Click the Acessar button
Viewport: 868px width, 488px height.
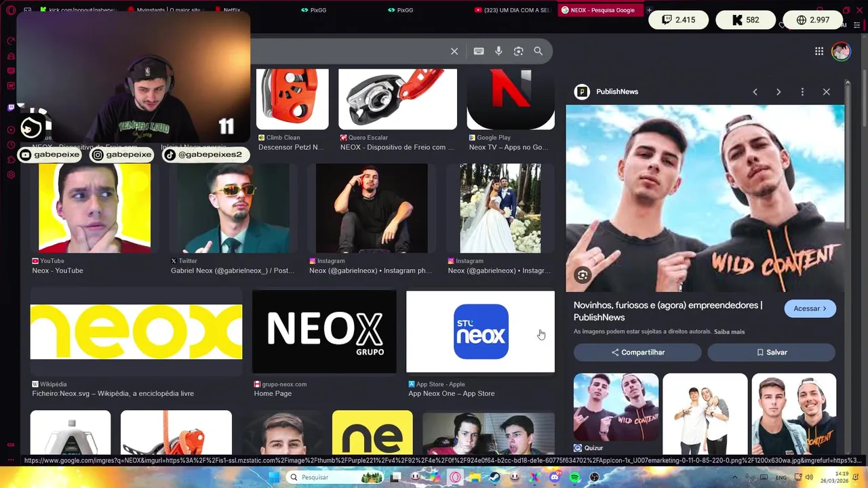pyautogui.click(x=810, y=308)
